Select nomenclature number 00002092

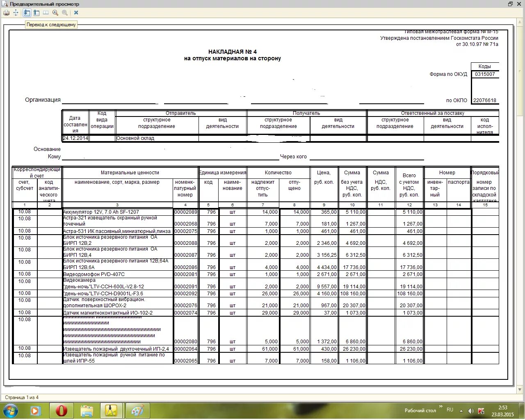coord(186,294)
